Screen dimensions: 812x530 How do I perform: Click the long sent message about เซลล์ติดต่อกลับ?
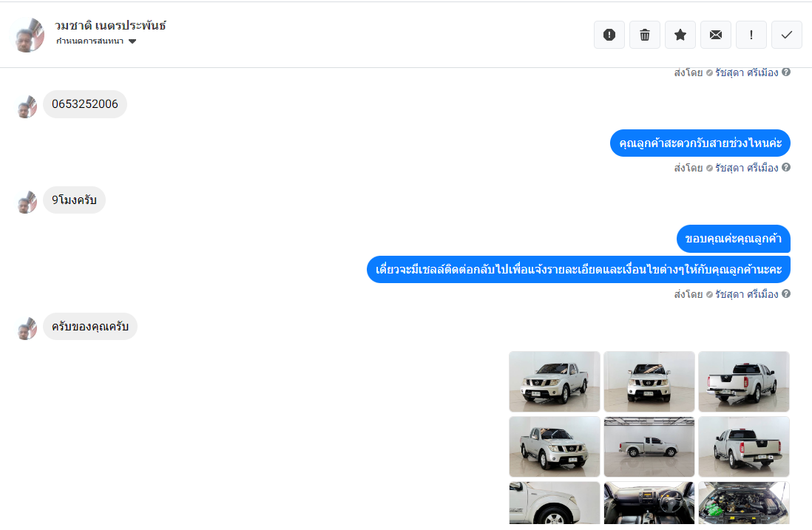578,269
